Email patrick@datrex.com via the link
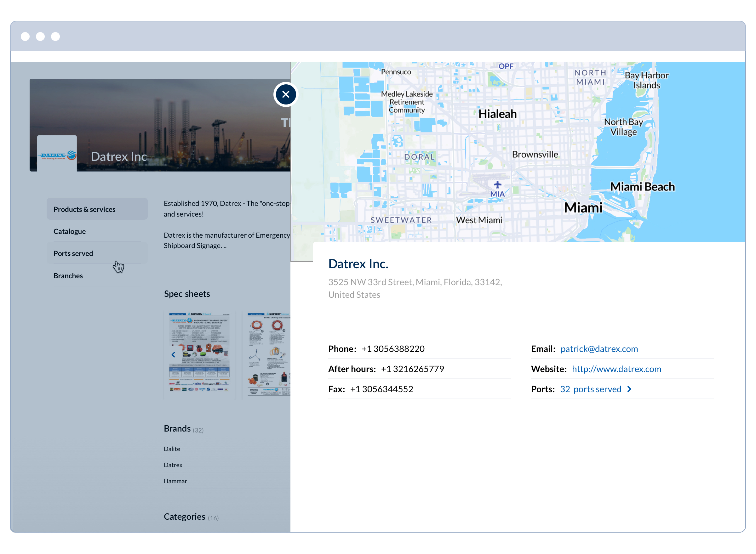The height and width of the screenshot is (554, 756). click(x=599, y=349)
